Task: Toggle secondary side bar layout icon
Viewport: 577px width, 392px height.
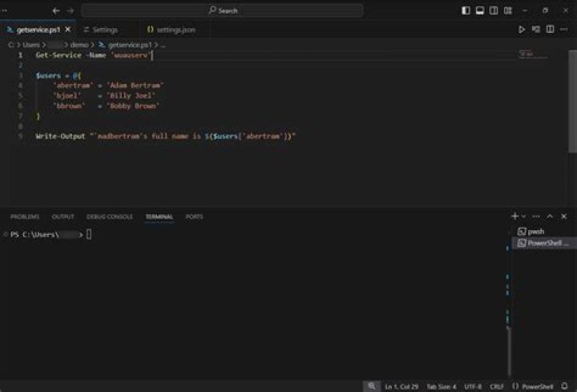Action: [494, 10]
